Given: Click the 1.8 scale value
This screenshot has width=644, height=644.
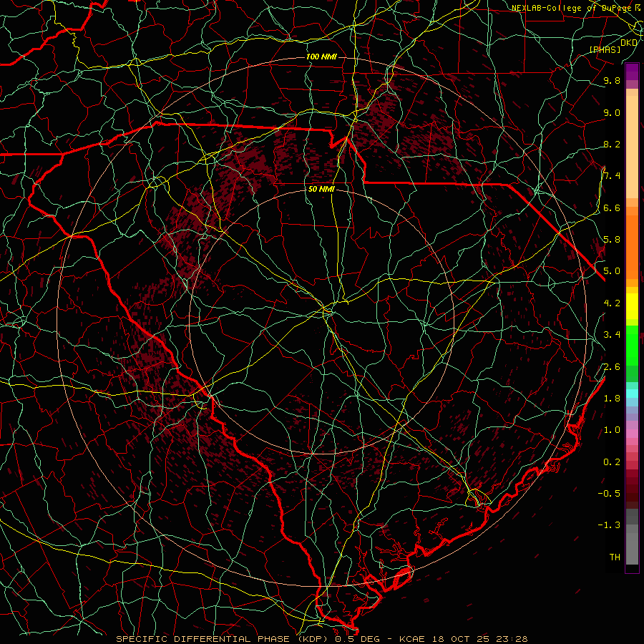Looking at the screenshot, I should 612,399.
